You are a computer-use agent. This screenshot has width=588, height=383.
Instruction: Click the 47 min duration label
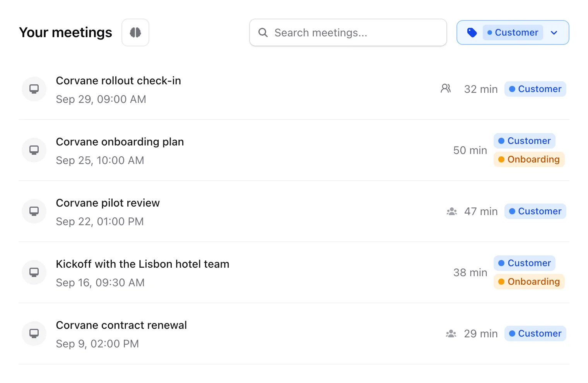(x=481, y=211)
